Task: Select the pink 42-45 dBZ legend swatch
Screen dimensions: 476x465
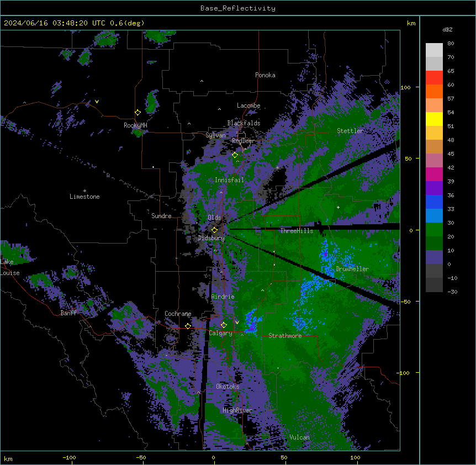Action: click(434, 161)
